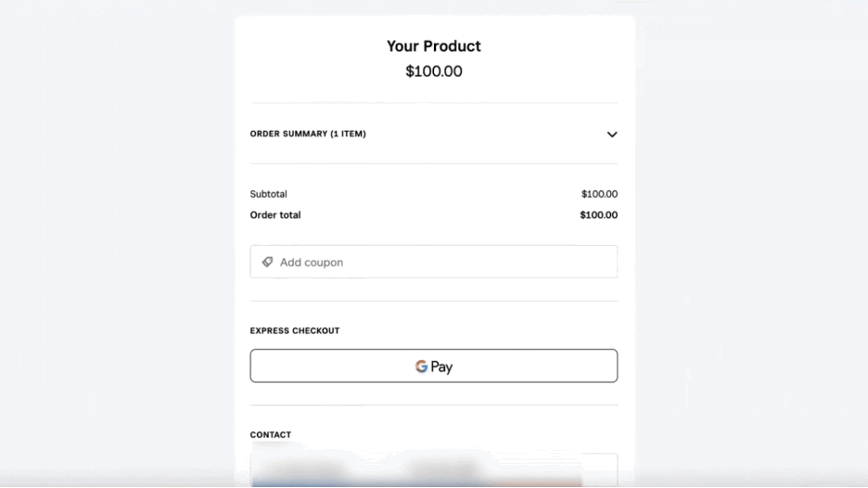Click the divider line below Your Product price
Screen dimensions: 868x488
(x=433, y=103)
